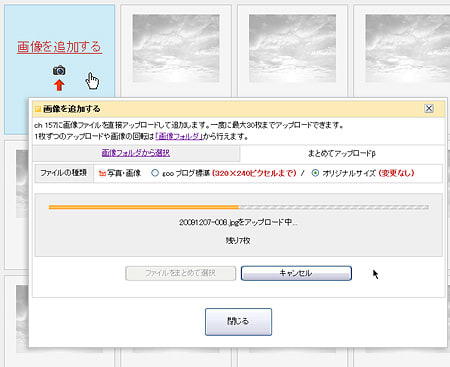450x367 pixels.
Task: Switch to the 画像フォルダから選択 tab
Action: click(x=136, y=153)
